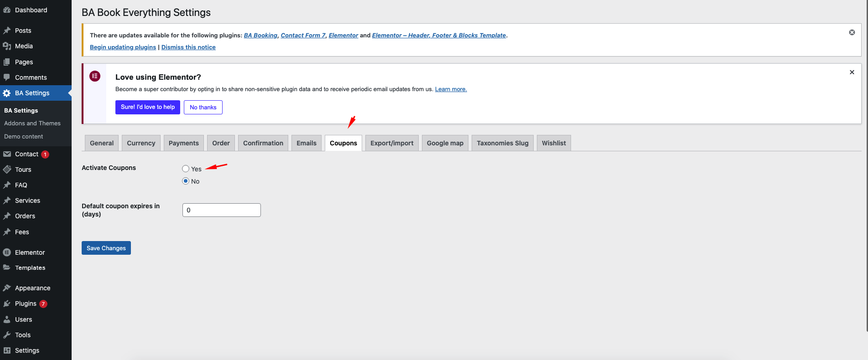Click the Pages sidebar icon

[x=7, y=62]
